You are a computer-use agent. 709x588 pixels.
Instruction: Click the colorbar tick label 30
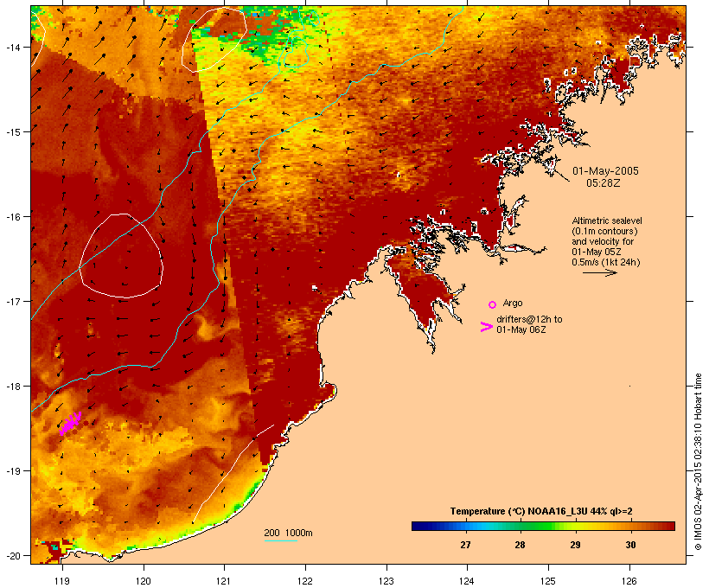click(630, 545)
